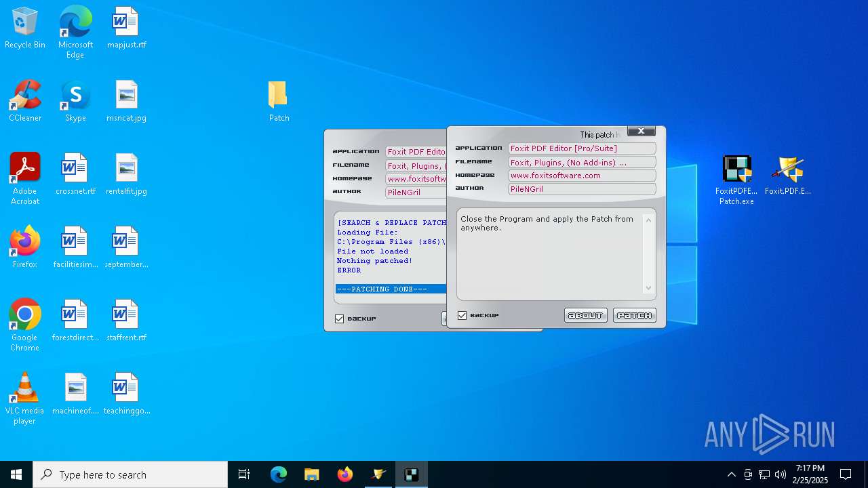The image size is (868, 488).
Task: Open the network status tray icon
Action: (764, 474)
